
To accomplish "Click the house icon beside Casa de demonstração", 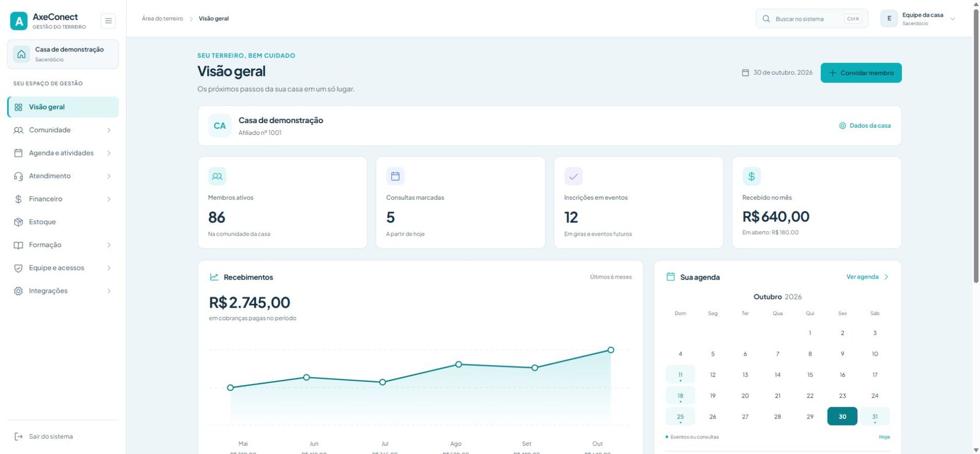I will coord(21,54).
